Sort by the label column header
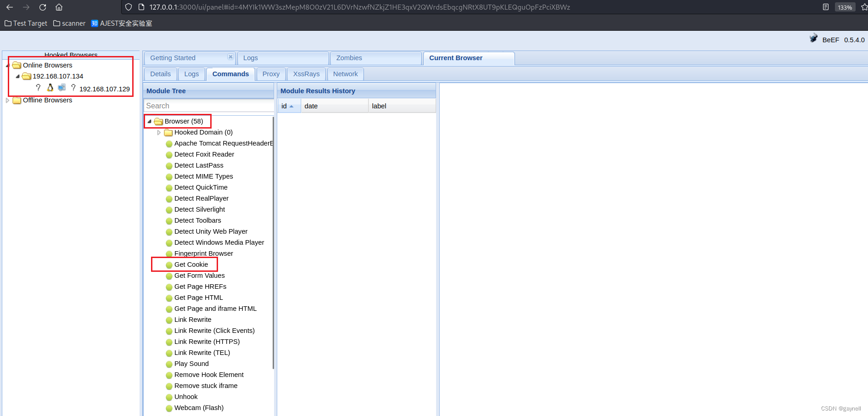Screen dimensions: 868x416 coord(402,106)
